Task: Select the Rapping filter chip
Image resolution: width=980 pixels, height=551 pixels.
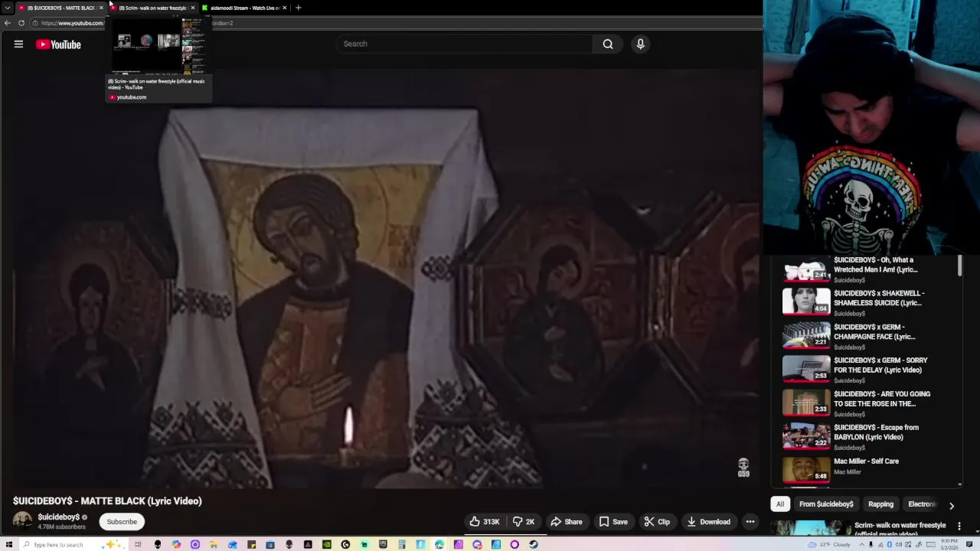Action: click(x=880, y=504)
